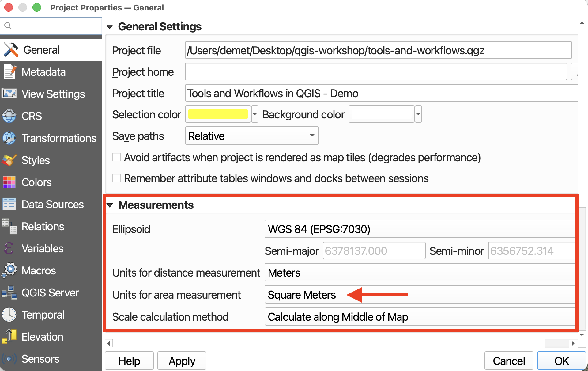Open the Background color dropdown arrow
The image size is (588, 371).
418,114
